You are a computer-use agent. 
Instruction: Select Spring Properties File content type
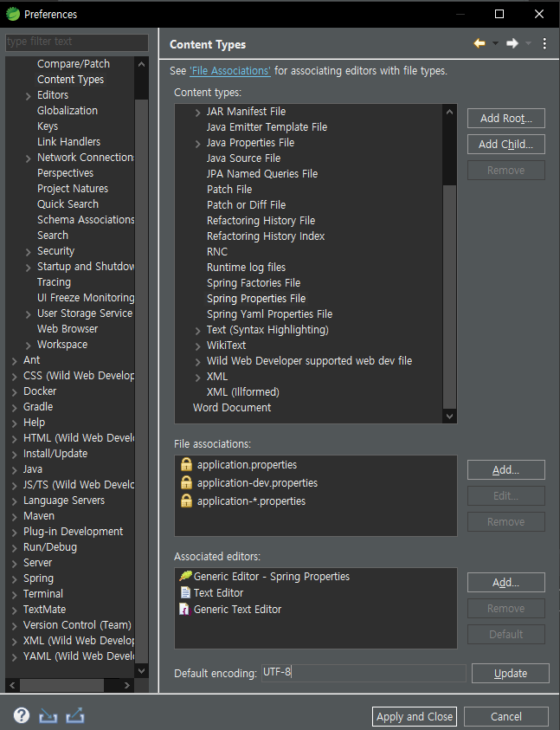tap(256, 299)
